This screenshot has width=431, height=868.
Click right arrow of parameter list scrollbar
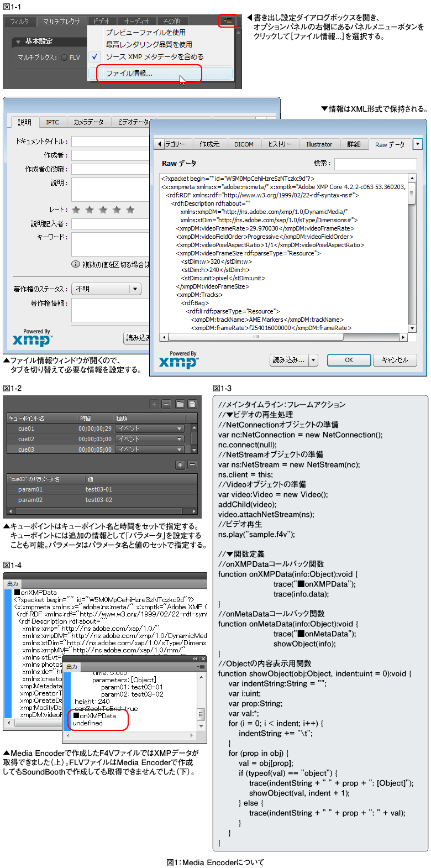click(194, 511)
